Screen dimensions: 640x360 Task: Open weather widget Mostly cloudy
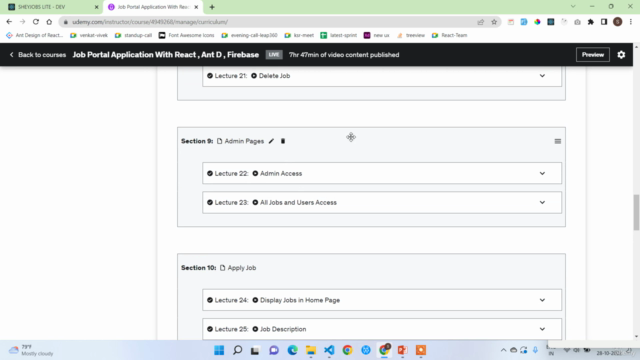coord(31,350)
